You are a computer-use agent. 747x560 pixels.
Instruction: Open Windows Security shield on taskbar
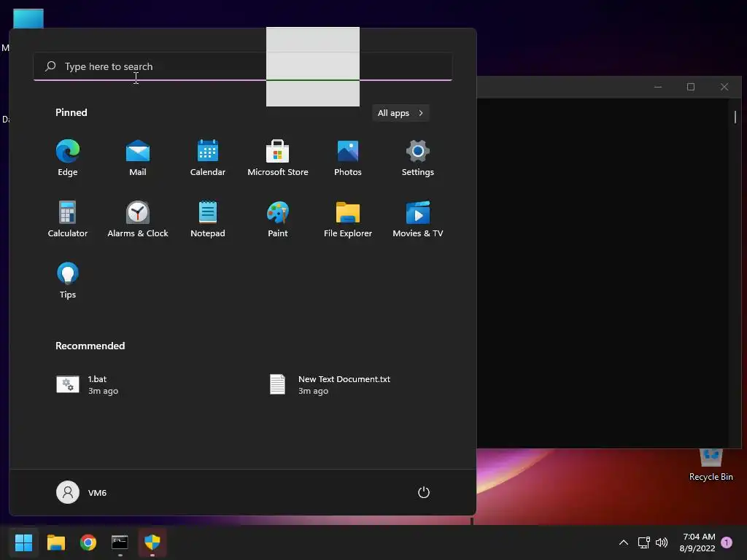click(152, 542)
